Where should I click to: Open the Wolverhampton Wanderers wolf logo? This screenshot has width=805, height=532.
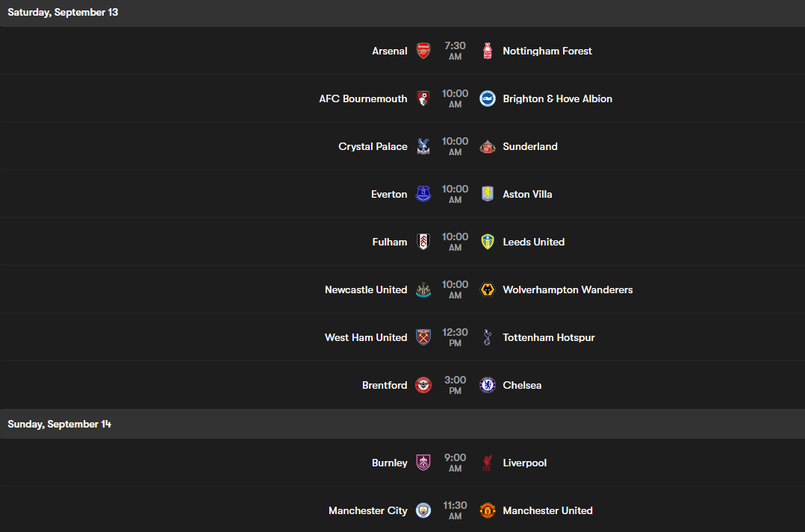click(x=487, y=290)
